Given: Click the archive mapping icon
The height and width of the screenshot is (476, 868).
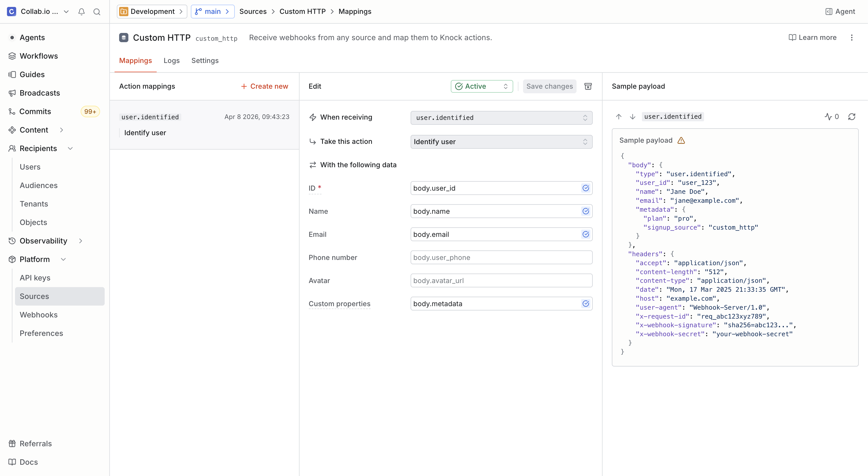Looking at the screenshot, I should 588,87.
